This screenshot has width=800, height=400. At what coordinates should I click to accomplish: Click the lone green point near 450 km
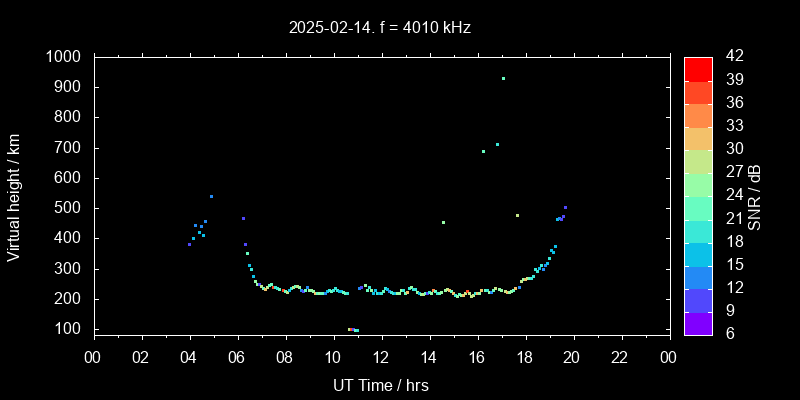443,222
